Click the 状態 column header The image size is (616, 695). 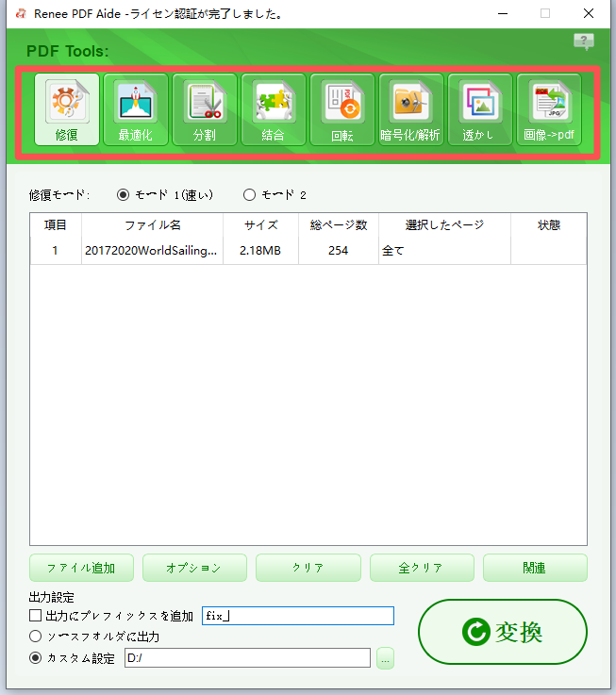pyautogui.click(x=549, y=225)
